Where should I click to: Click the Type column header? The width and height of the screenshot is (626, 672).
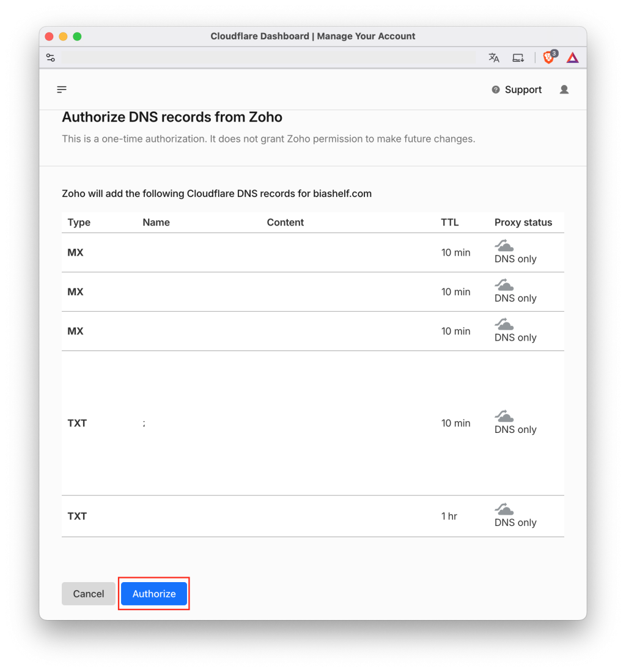pos(79,223)
